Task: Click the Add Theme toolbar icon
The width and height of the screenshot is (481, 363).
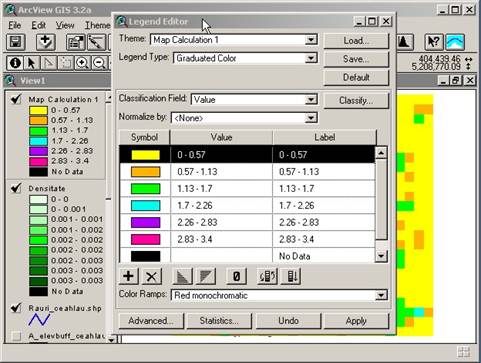Action: pos(45,42)
